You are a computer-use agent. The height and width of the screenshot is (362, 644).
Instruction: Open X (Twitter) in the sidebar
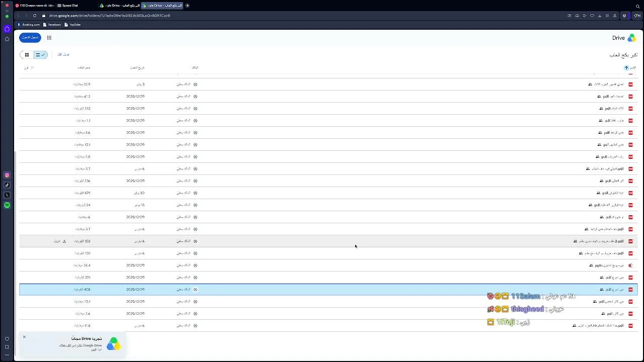7,195
